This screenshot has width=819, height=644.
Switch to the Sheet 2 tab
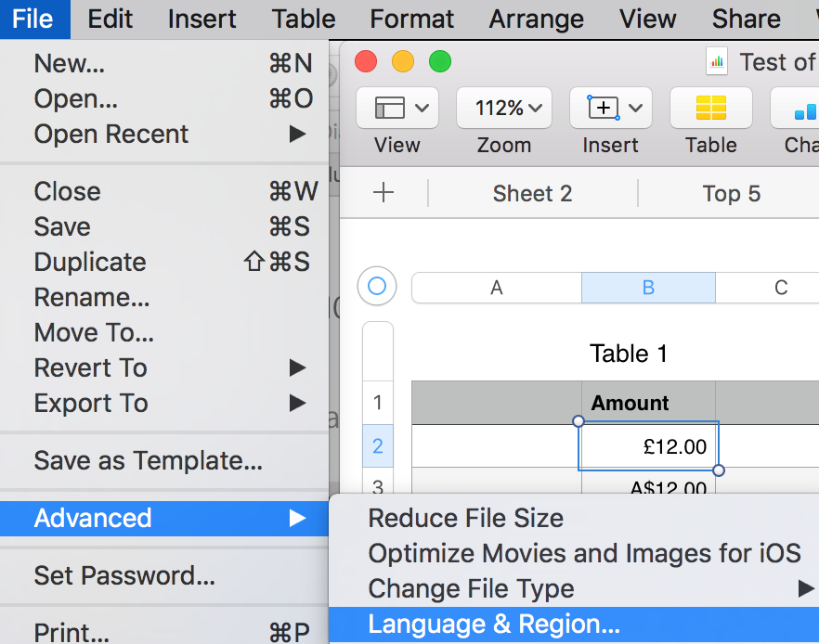click(532, 194)
